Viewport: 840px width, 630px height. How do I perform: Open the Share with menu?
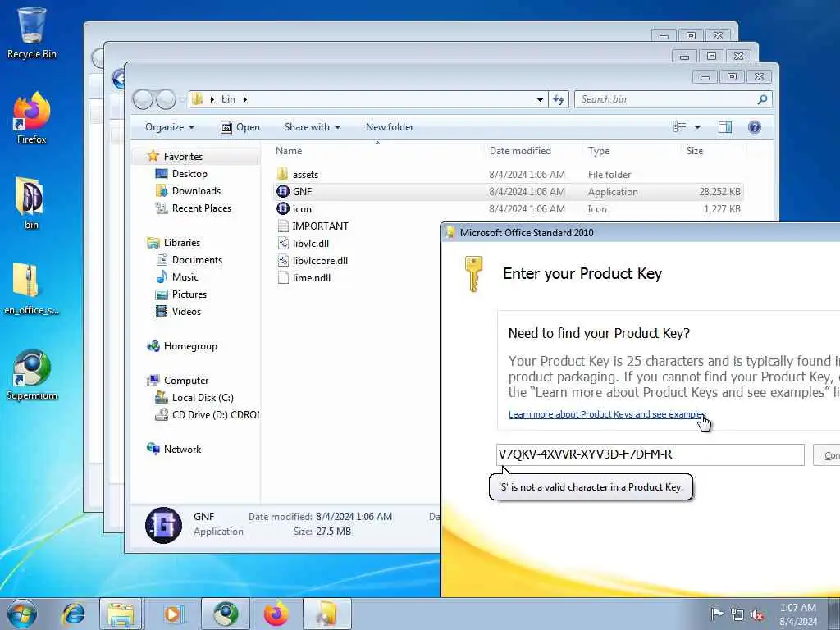(x=313, y=127)
